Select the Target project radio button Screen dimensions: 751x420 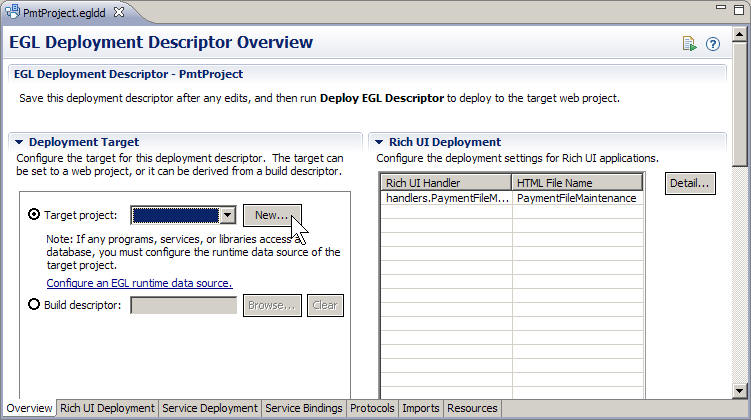point(34,215)
